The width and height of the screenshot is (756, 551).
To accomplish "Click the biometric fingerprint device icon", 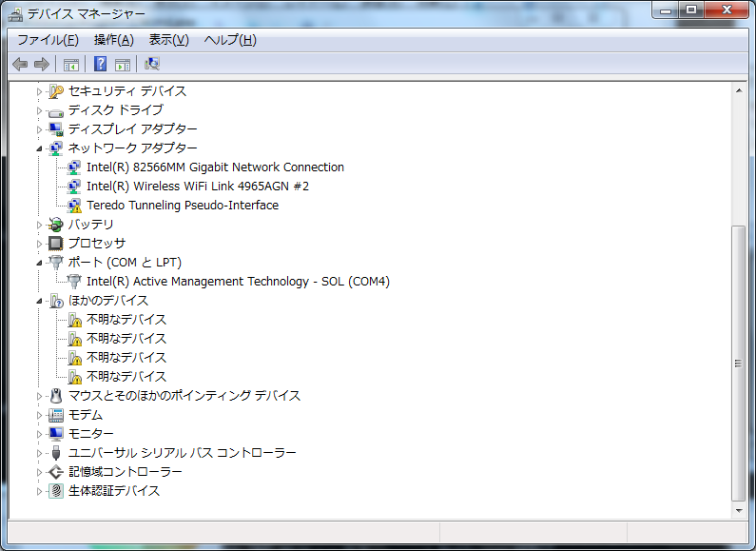I will pyautogui.click(x=56, y=491).
